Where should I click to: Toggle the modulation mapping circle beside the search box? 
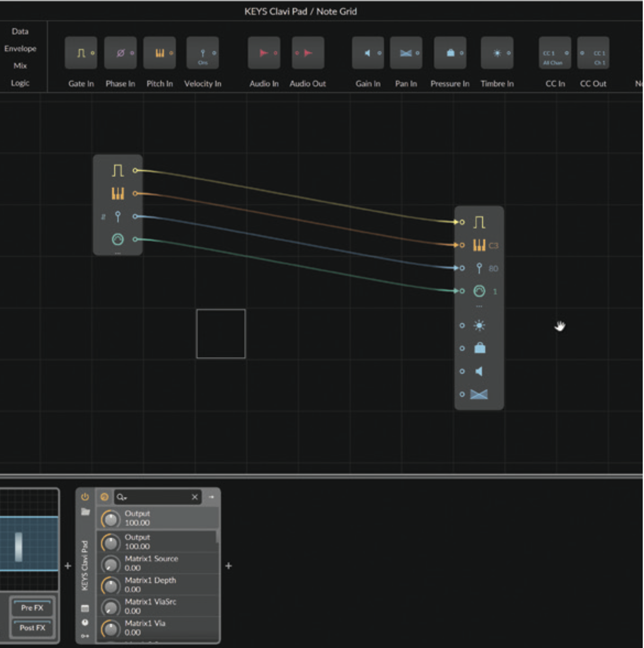coord(105,497)
